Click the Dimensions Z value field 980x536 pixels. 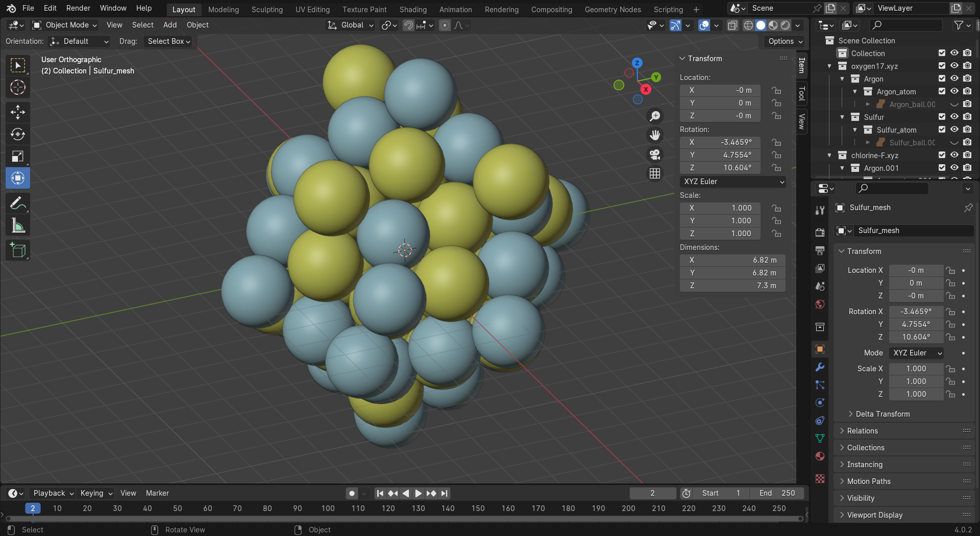coord(732,286)
